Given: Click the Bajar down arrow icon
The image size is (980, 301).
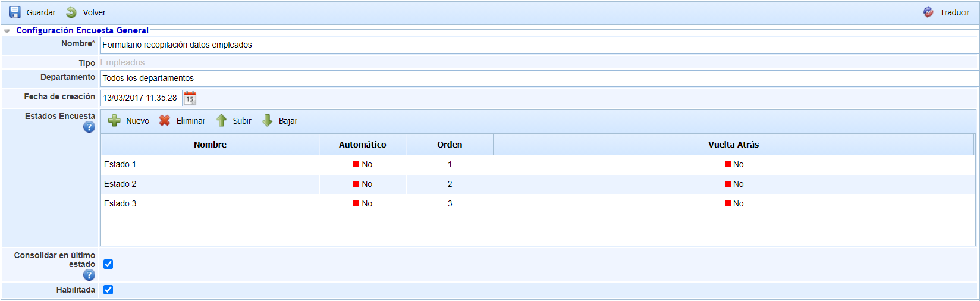Looking at the screenshot, I should click(x=268, y=121).
